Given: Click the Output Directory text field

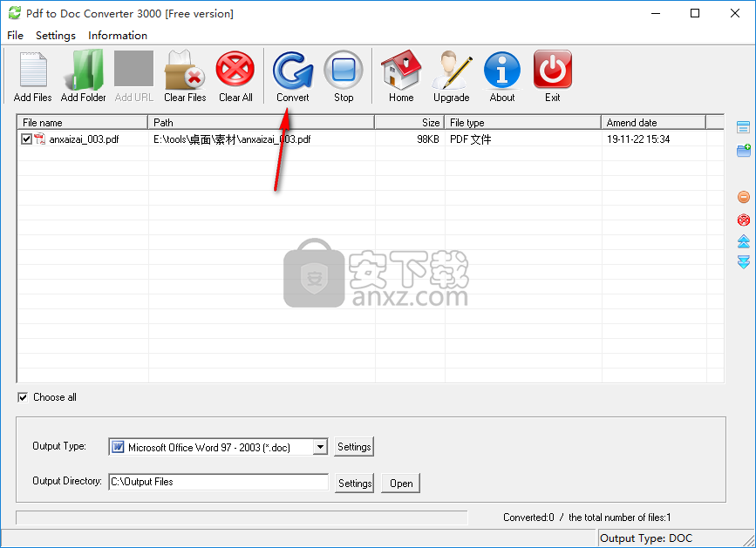Looking at the screenshot, I should click(x=218, y=482).
